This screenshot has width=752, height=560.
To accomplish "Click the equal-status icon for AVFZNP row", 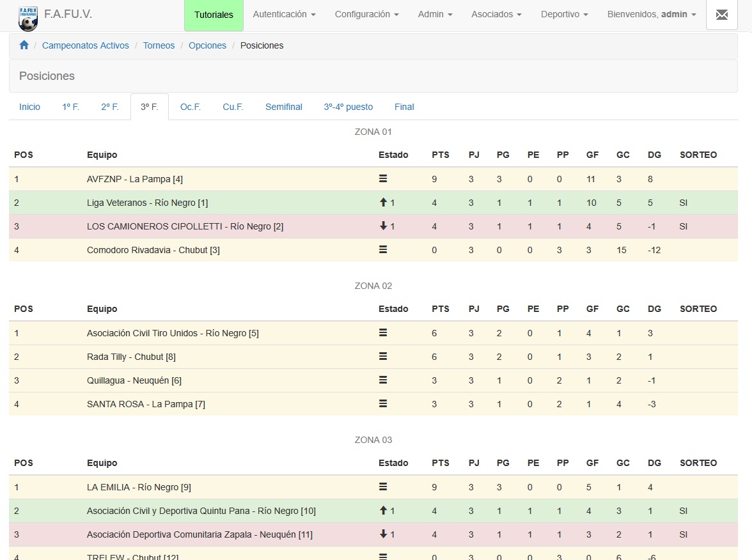I will point(383,179).
